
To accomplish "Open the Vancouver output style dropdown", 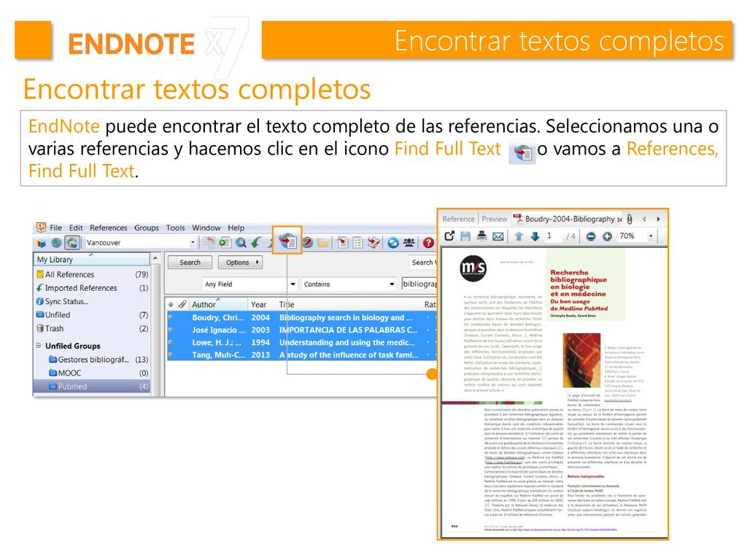I will coord(193,242).
